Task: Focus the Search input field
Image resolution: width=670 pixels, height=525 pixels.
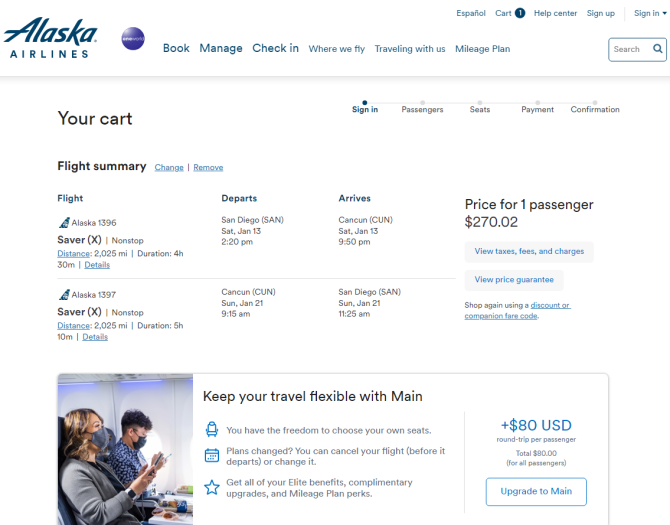Action: (632, 49)
